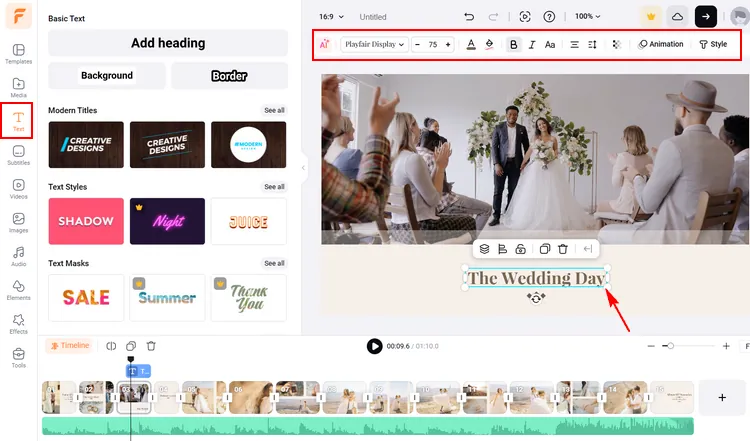The width and height of the screenshot is (750, 441).
Task: Open line spacing options
Action: point(592,44)
